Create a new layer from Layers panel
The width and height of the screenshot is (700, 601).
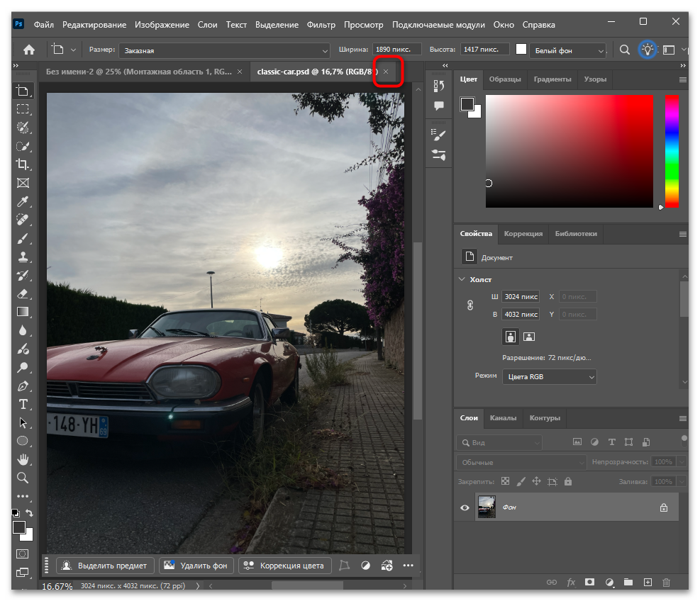[647, 582]
